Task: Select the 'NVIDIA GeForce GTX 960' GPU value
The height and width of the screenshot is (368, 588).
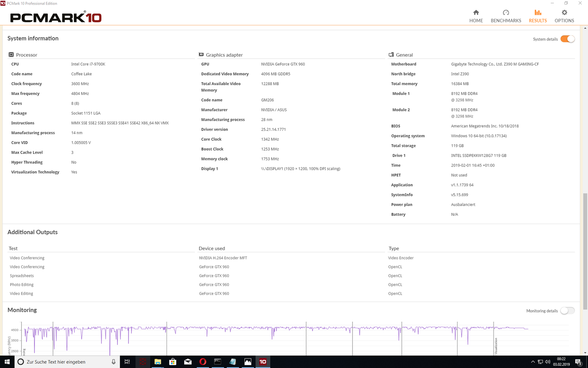Action: 283,64
